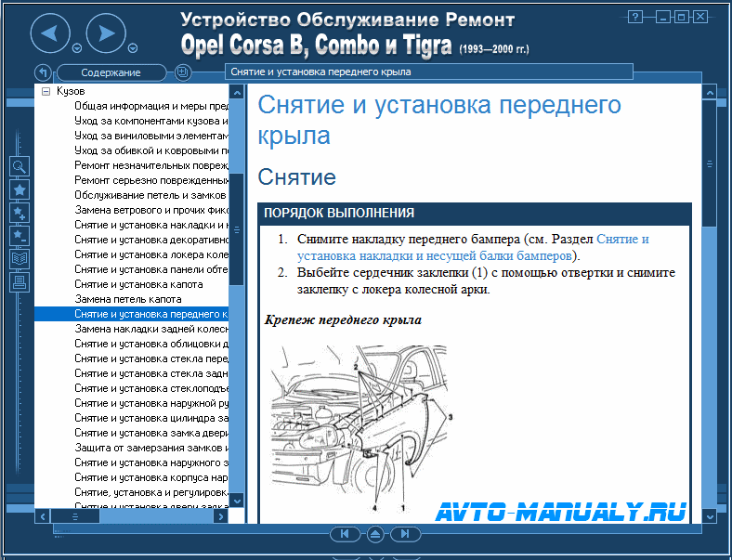Go back with the large left arrow
Viewport: 732px width, 560px height.
click(x=50, y=33)
